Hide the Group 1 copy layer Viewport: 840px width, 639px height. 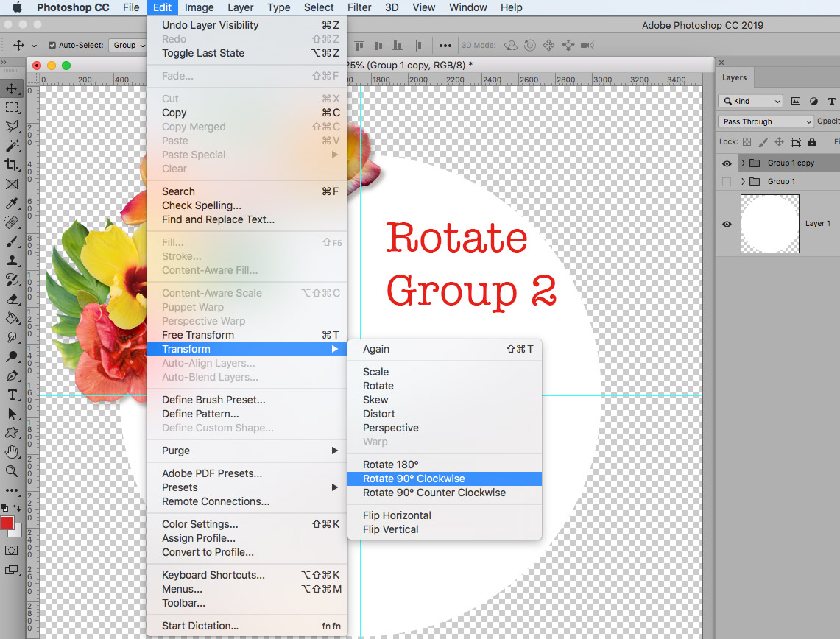727,163
